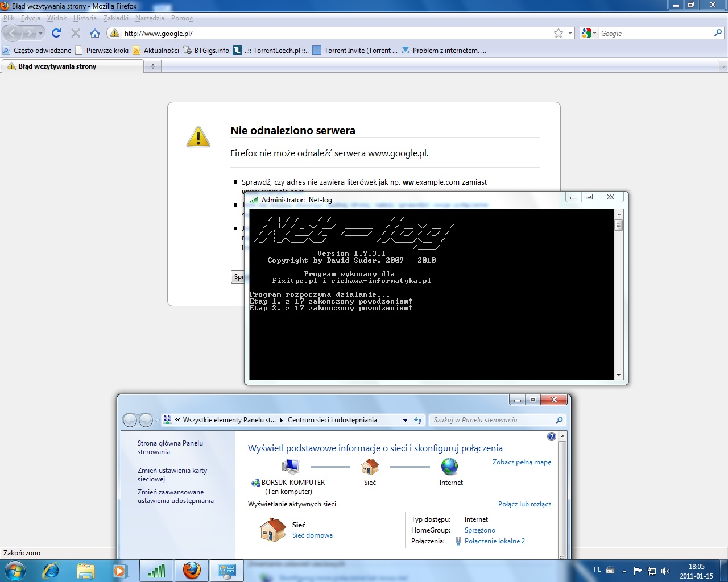This screenshot has height=582, width=728.
Task: Click Wszystkie elementy Panelu sterowania breadcrumb
Action: coord(229,420)
